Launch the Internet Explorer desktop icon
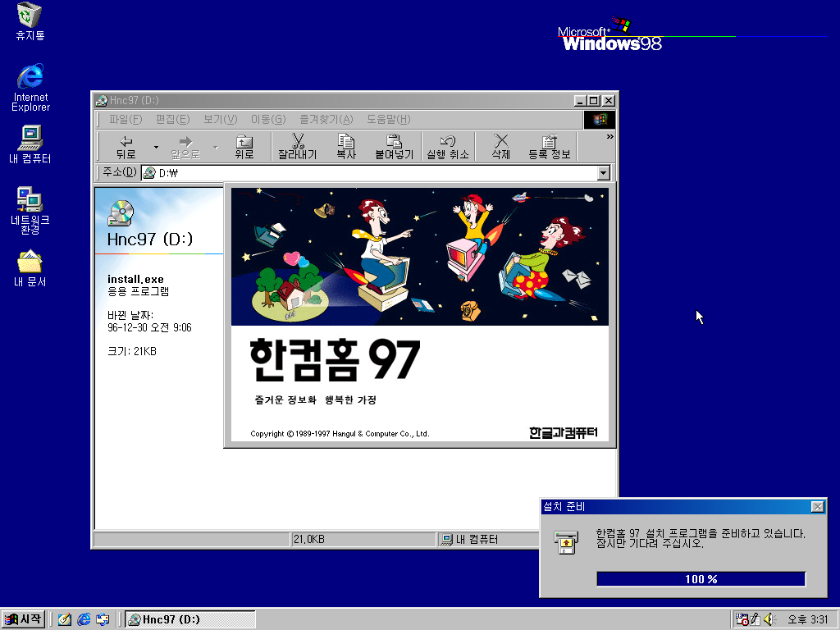840x630 pixels. point(30,87)
